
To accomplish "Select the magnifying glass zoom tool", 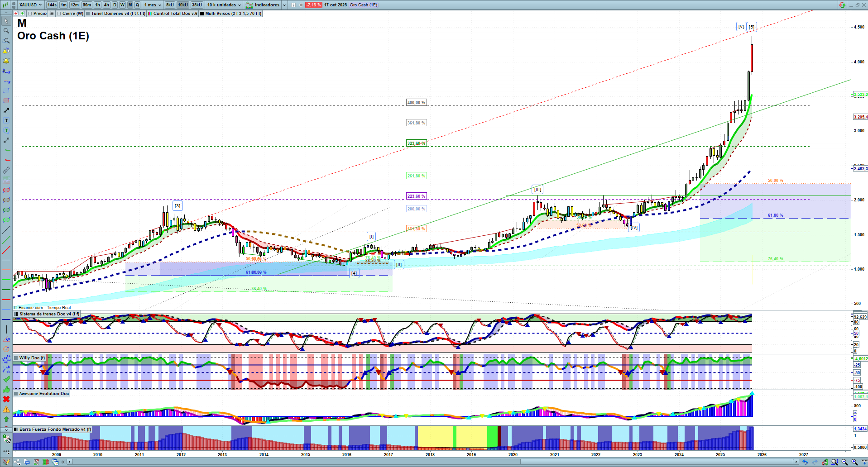I will pos(6,31).
